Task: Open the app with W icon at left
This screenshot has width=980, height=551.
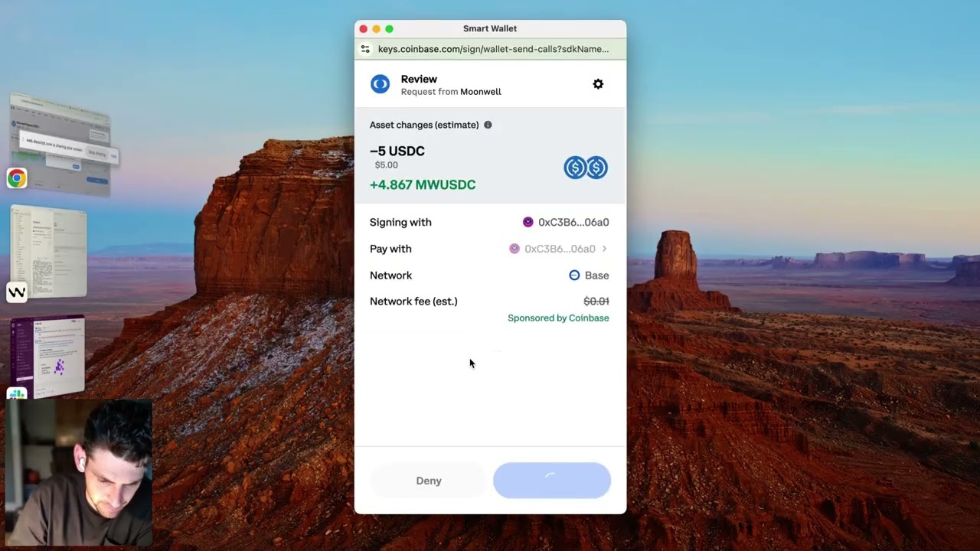Action: 16,292
